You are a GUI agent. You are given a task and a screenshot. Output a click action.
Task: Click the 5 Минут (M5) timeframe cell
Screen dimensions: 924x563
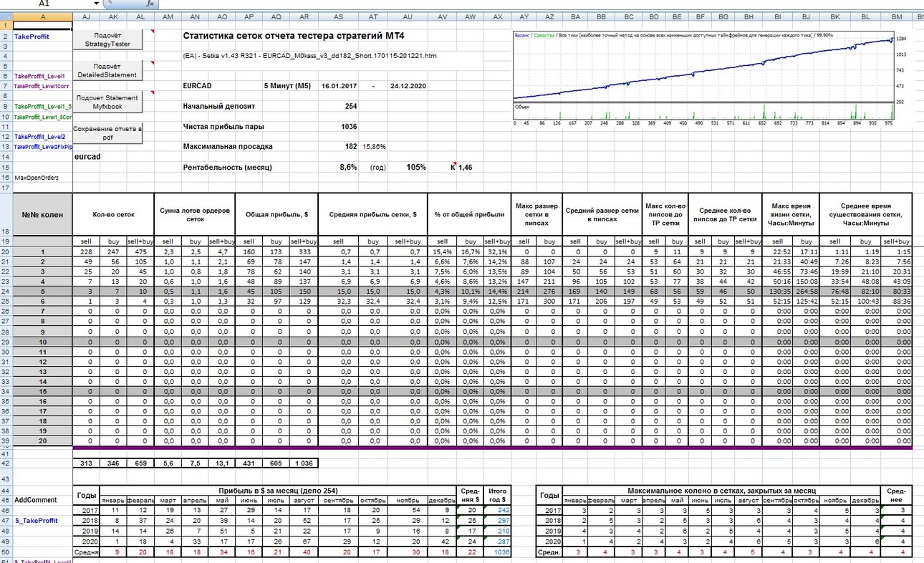(287, 86)
